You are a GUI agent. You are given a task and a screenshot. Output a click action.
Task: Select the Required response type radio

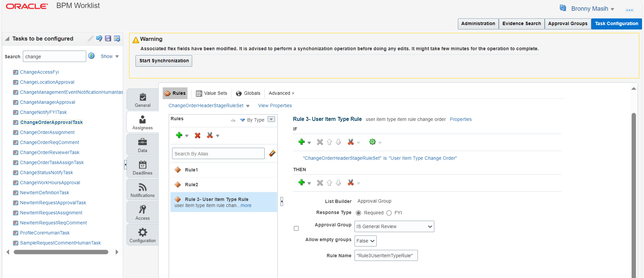[x=359, y=213]
